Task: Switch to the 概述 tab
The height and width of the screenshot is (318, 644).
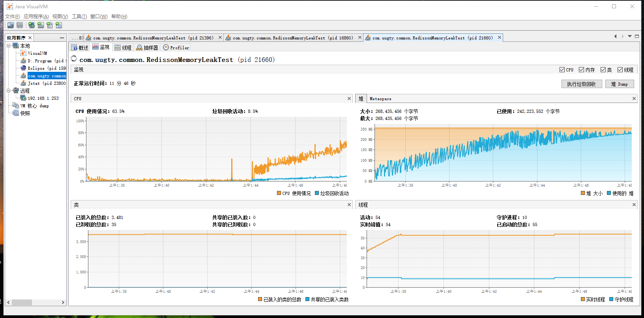Action: coord(80,48)
